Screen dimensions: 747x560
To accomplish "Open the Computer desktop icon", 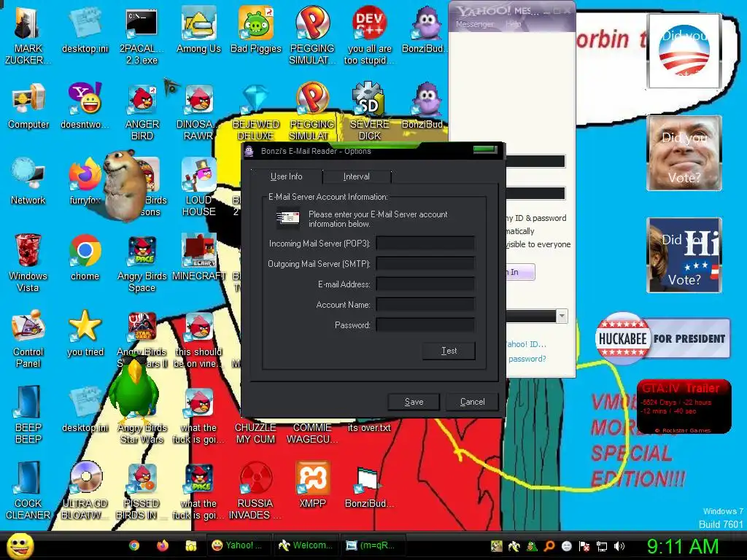I will click(x=28, y=106).
